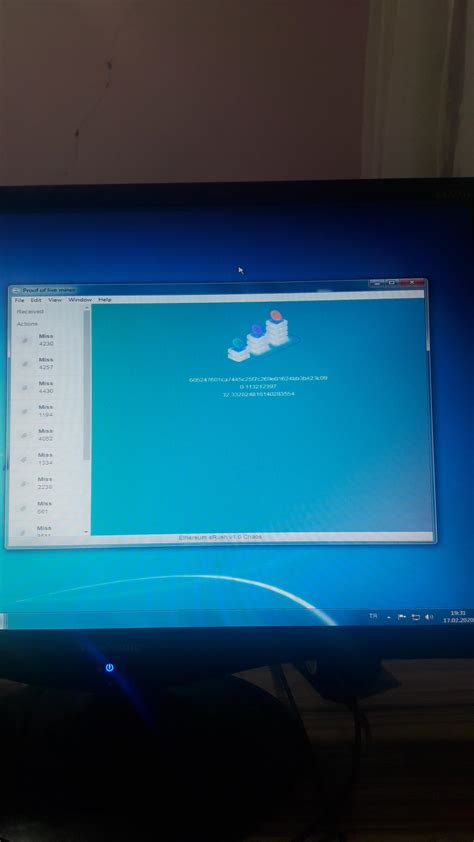Select the Miss 1334 entry text
474x842 pixels.
46,459
